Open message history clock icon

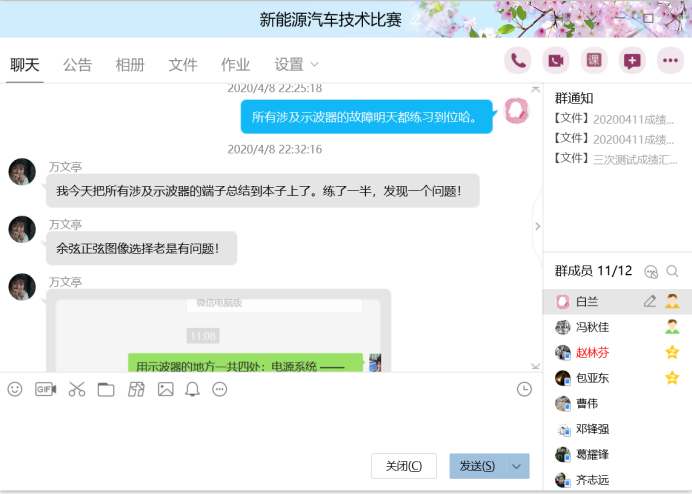click(524, 389)
